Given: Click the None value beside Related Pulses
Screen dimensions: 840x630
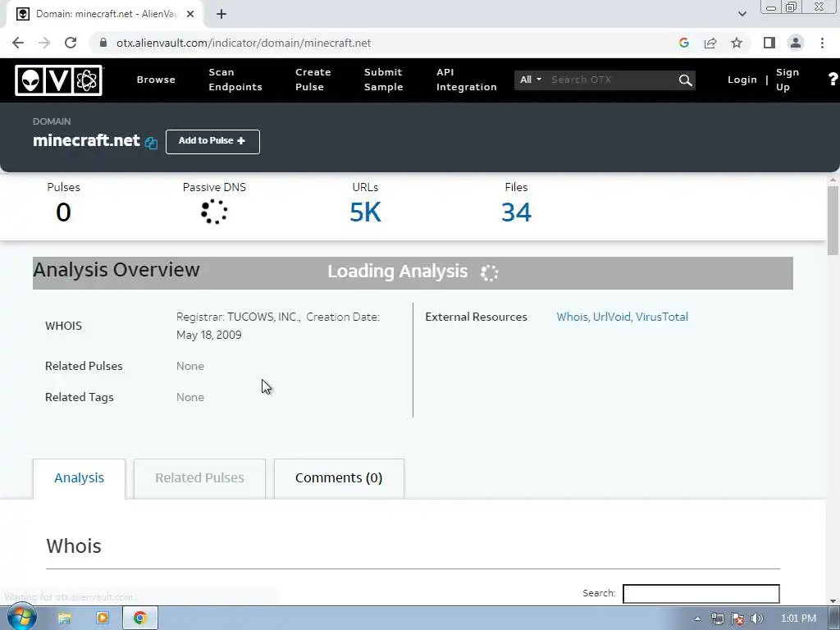Looking at the screenshot, I should point(190,366).
